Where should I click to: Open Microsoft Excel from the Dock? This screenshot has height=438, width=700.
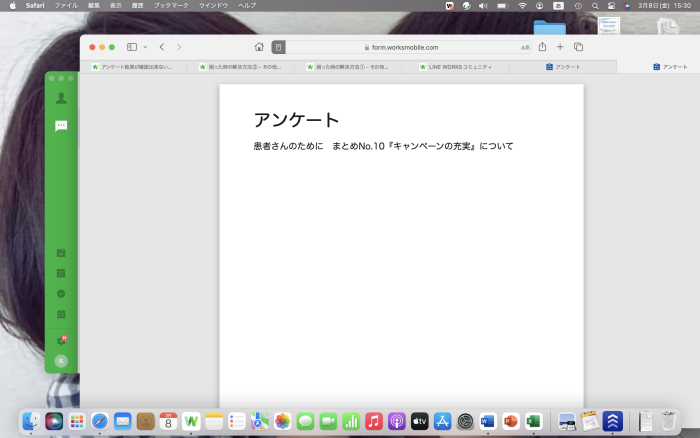pyautogui.click(x=533, y=421)
